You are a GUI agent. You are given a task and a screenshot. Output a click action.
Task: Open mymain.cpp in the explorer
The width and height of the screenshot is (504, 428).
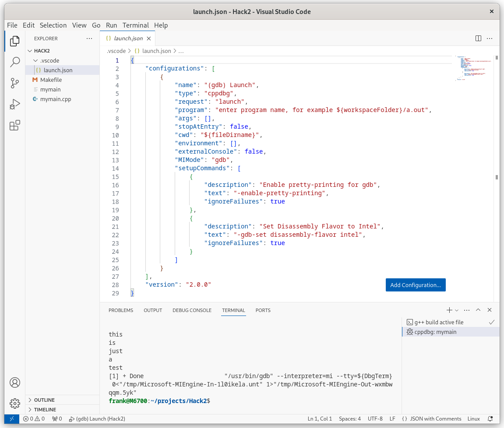pos(62,99)
